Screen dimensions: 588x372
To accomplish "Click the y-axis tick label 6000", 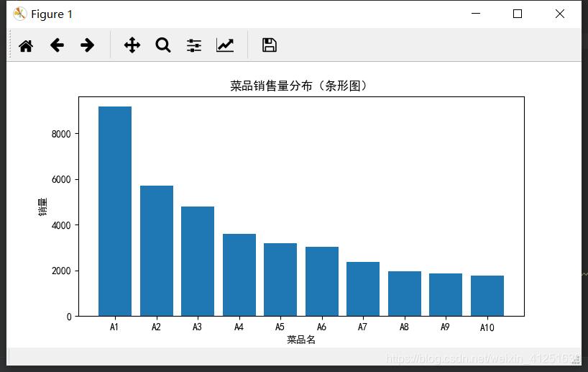I will click(x=61, y=179).
